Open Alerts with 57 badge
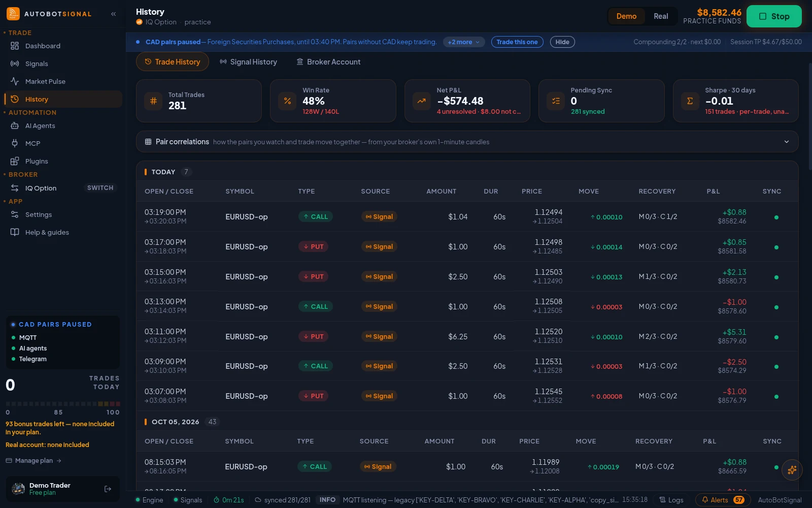The width and height of the screenshot is (812, 508). [x=723, y=500]
